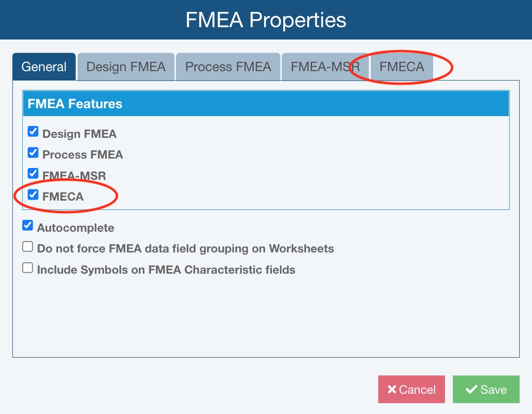The width and height of the screenshot is (532, 414).
Task: Enable Include Symbols on FMEA Characteristic fields
Action: coord(28,268)
